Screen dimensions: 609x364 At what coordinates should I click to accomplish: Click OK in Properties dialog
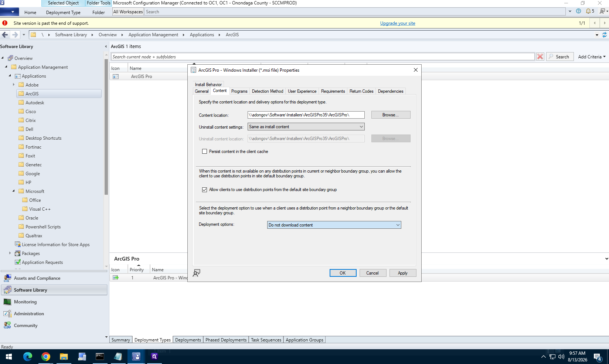pos(343,273)
